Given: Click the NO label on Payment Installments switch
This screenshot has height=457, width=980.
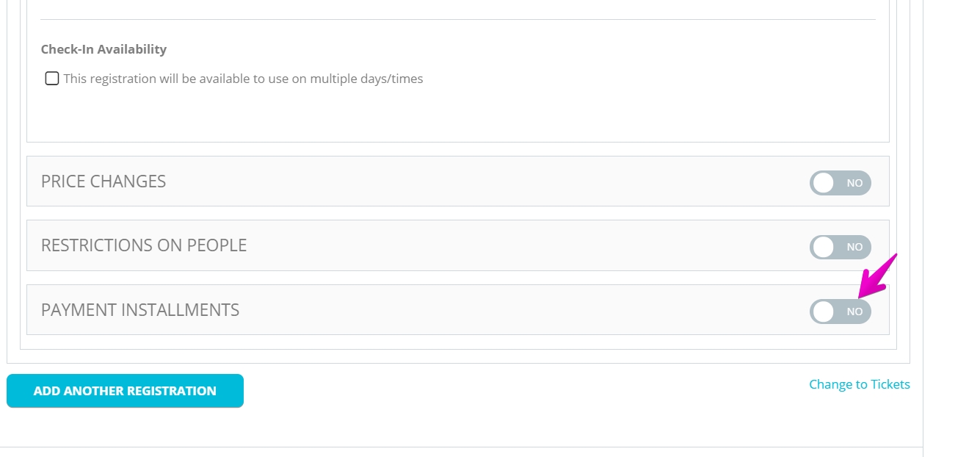Looking at the screenshot, I should (x=854, y=312).
